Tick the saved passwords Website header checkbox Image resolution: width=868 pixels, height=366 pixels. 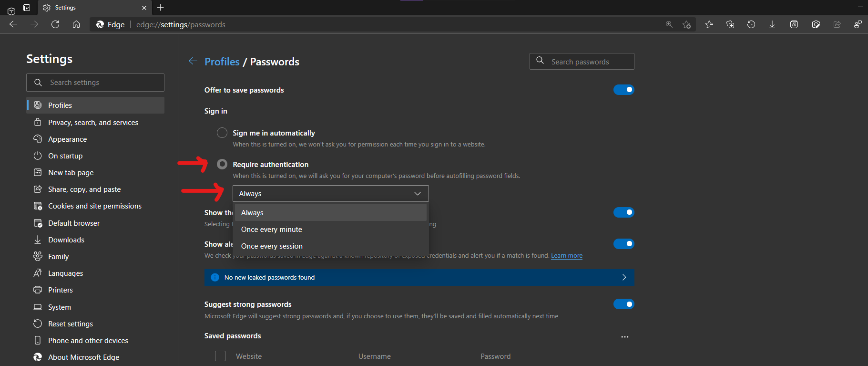220,356
